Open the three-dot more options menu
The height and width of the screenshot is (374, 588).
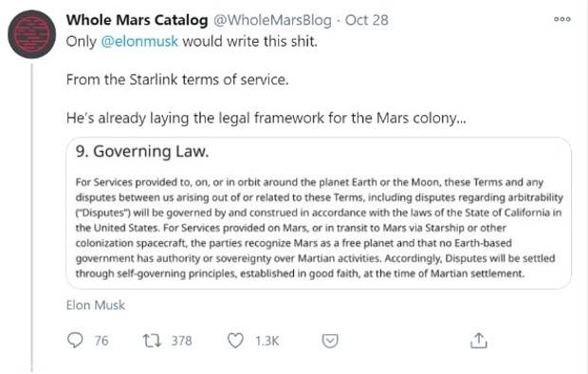point(562,19)
